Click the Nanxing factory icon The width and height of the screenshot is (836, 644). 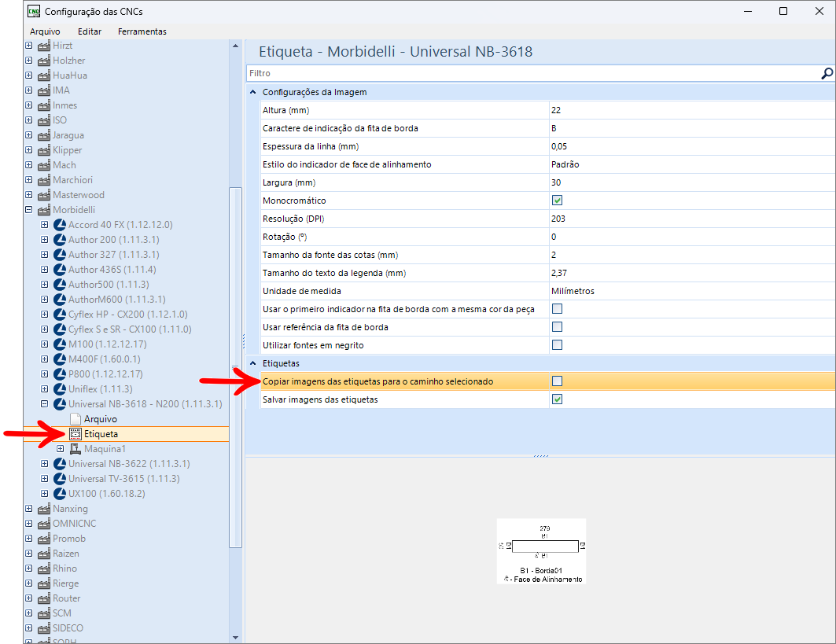(x=44, y=509)
